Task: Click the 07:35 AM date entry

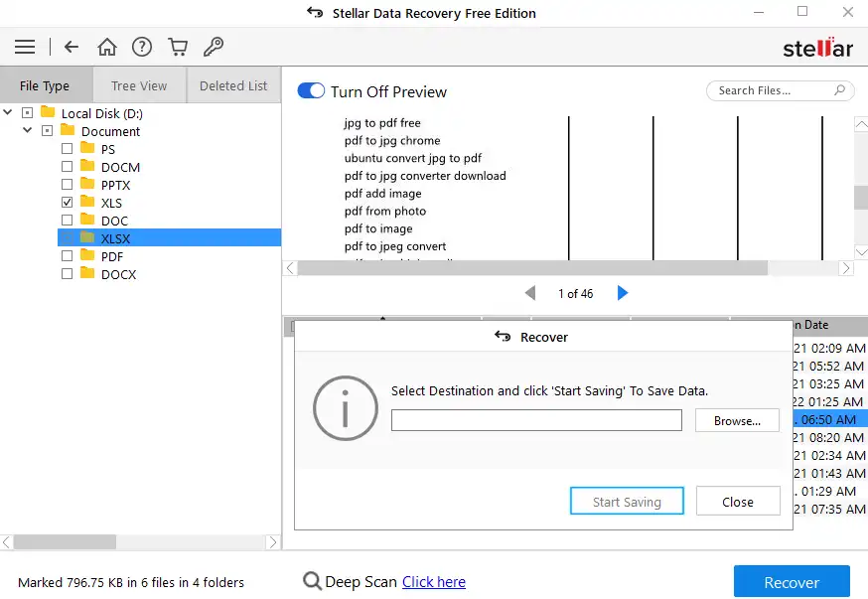Action: (x=829, y=509)
